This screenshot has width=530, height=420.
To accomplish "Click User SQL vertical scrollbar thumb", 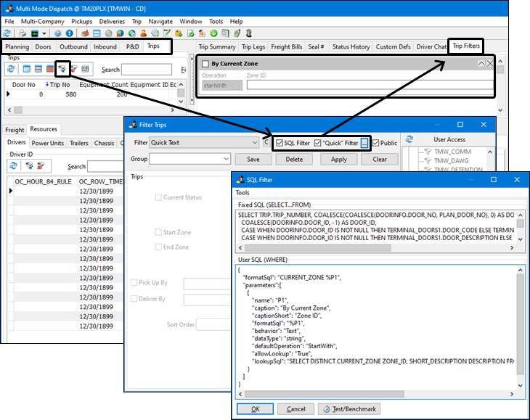I will point(520,324).
